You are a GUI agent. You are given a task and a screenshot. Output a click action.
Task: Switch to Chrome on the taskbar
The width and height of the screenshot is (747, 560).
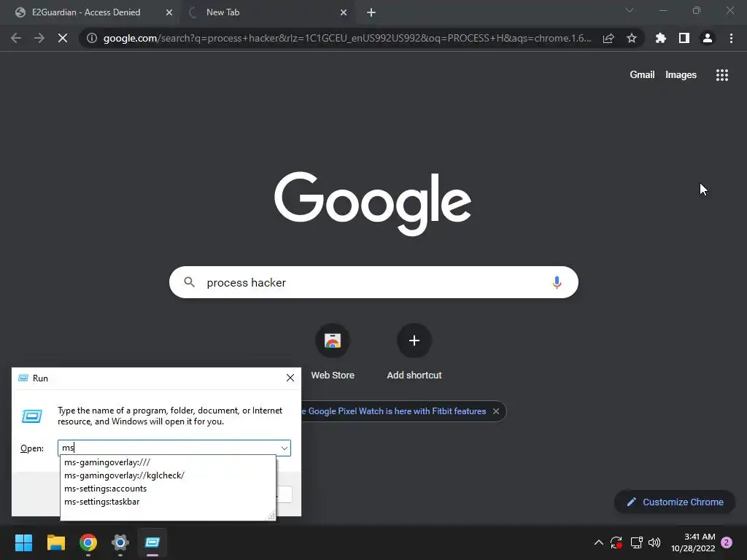click(x=88, y=542)
